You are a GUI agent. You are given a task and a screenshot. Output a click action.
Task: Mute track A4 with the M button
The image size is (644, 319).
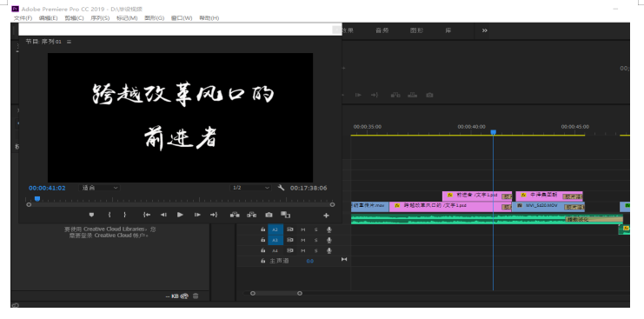302,250
